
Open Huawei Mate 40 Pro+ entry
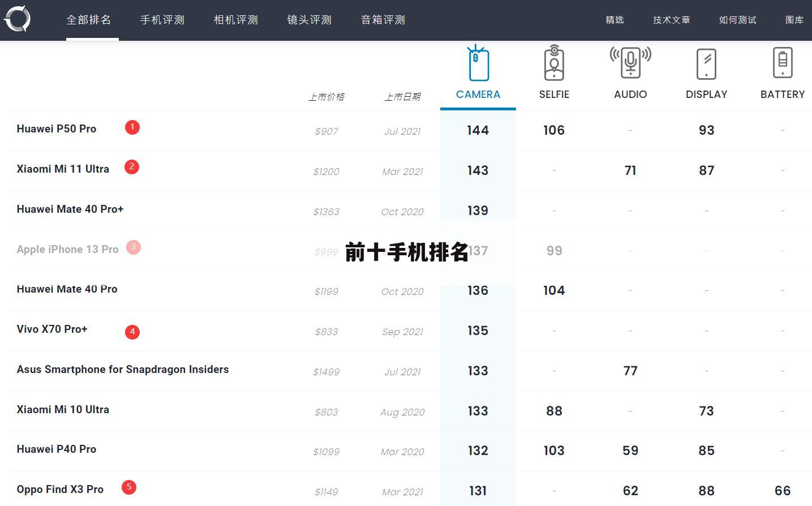click(70, 209)
